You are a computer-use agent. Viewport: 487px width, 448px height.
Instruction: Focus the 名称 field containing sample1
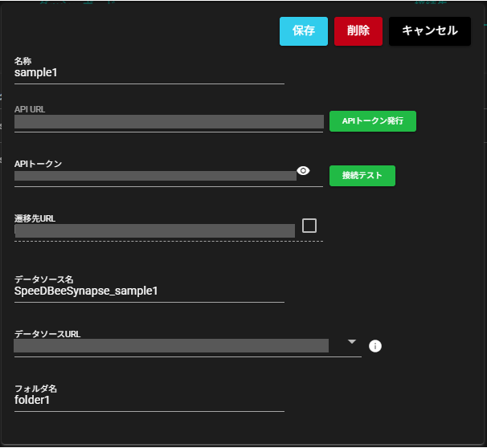tap(149, 72)
